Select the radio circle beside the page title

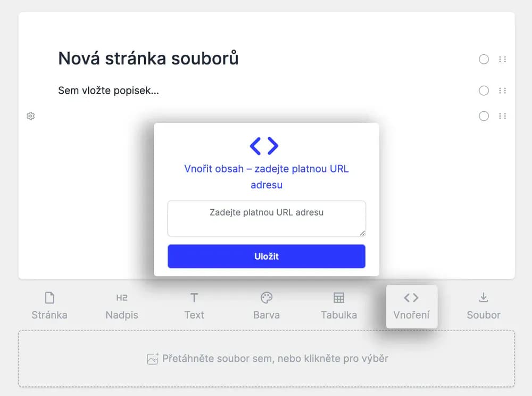484,59
